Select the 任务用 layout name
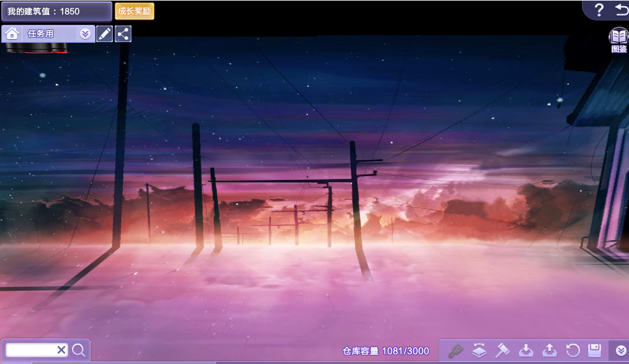The height and width of the screenshot is (364, 629). point(40,34)
